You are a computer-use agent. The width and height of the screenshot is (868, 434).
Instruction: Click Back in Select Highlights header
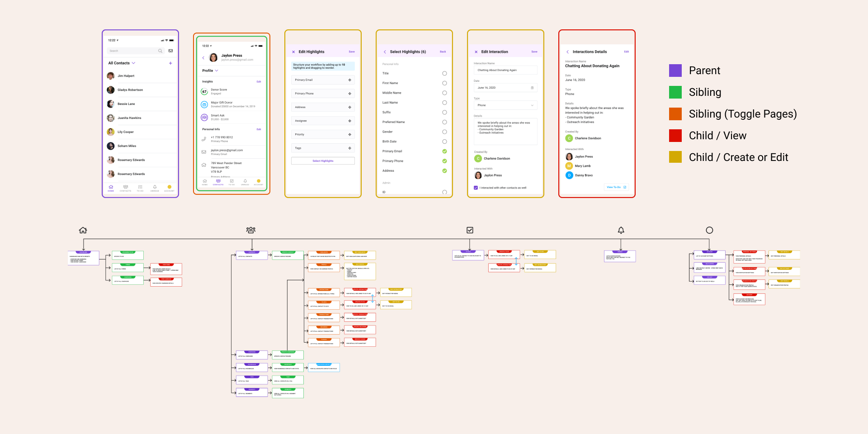pyautogui.click(x=443, y=52)
